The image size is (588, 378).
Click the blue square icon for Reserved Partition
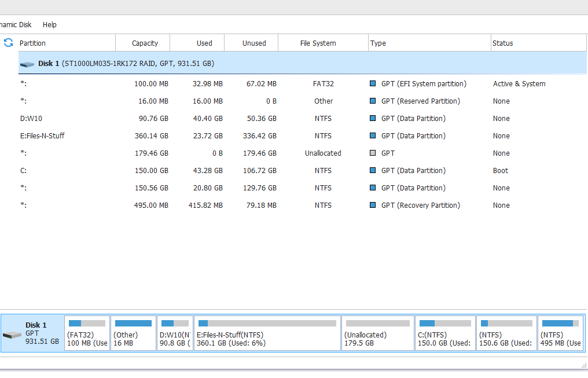click(373, 101)
